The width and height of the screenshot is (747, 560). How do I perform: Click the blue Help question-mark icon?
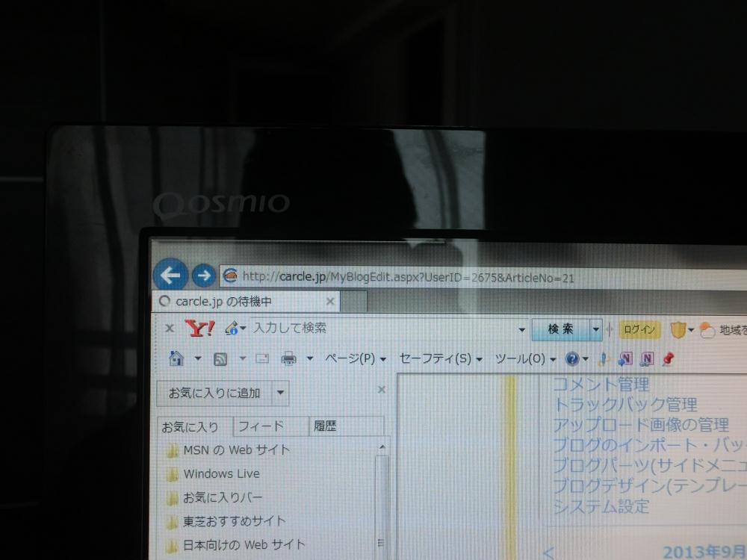pyautogui.click(x=572, y=358)
